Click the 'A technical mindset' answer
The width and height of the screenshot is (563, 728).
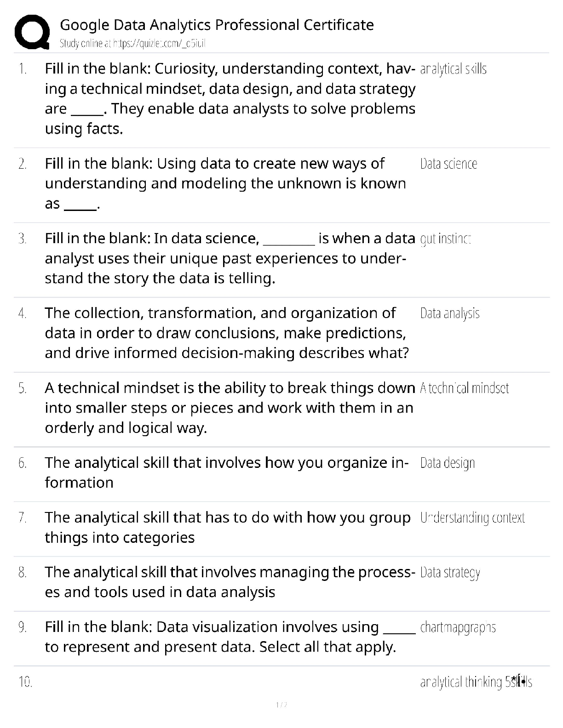(x=464, y=389)
